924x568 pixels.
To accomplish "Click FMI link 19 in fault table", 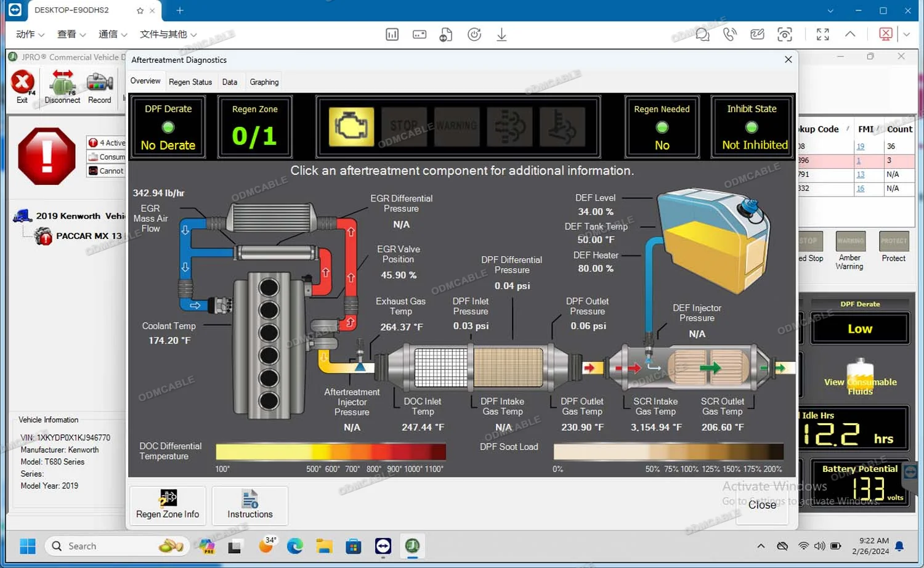I will click(x=861, y=147).
